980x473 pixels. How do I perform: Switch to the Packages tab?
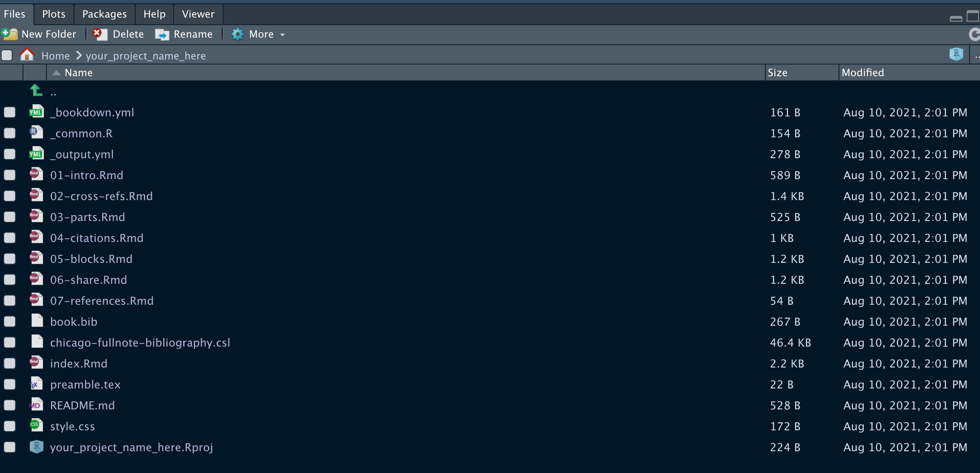click(105, 14)
